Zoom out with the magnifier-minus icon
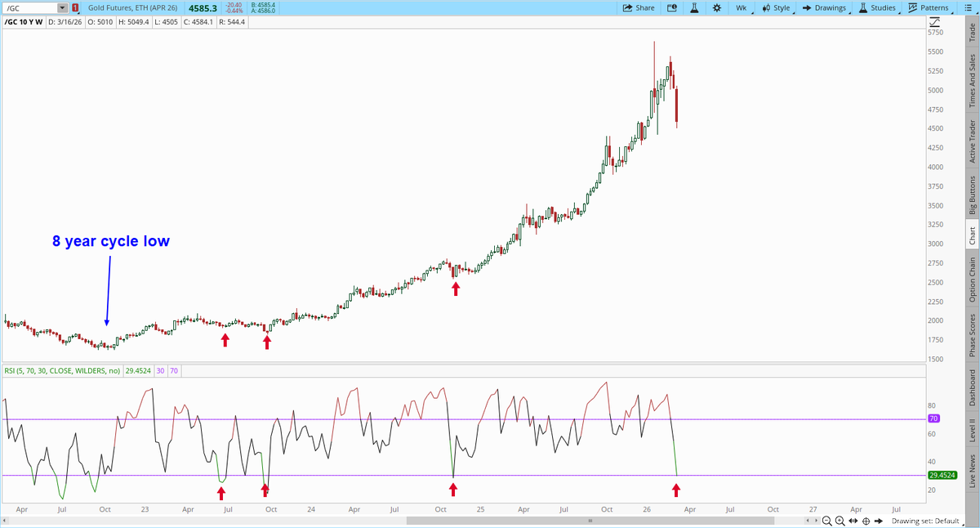This screenshot has height=528, width=980. 826,521
